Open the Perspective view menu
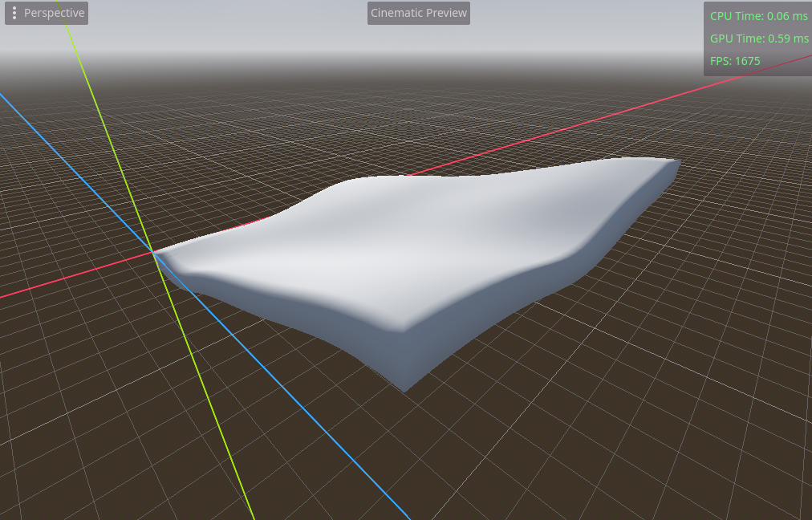 tap(47, 13)
